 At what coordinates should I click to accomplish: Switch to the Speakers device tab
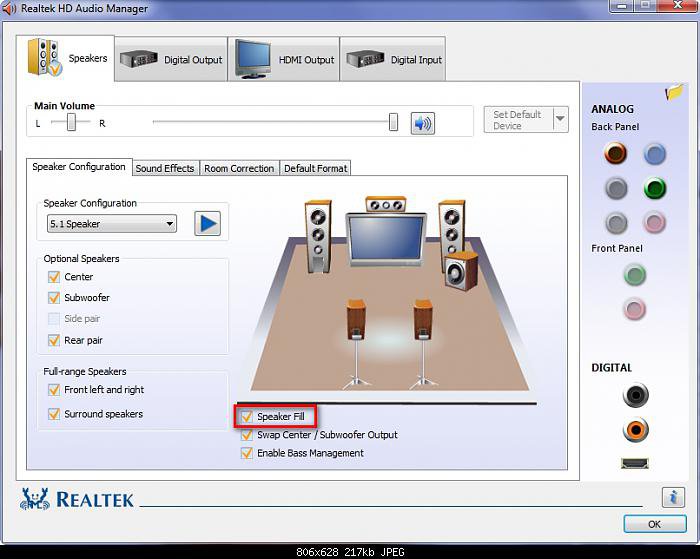[x=66, y=58]
